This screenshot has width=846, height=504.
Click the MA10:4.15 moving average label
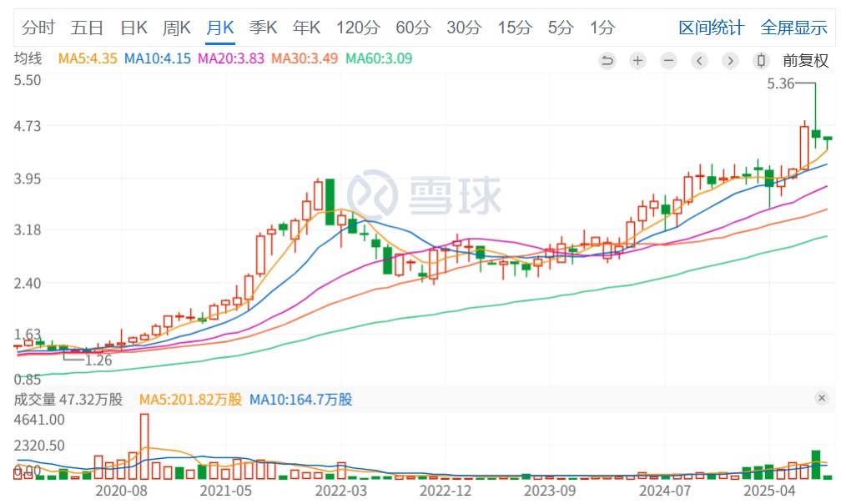pos(158,58)
